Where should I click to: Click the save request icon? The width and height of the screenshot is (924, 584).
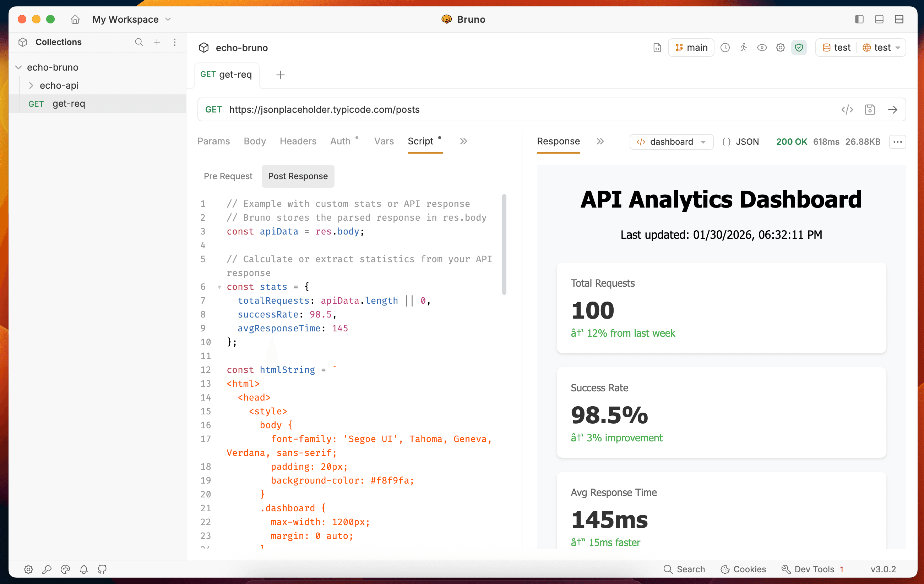[870, 110]
